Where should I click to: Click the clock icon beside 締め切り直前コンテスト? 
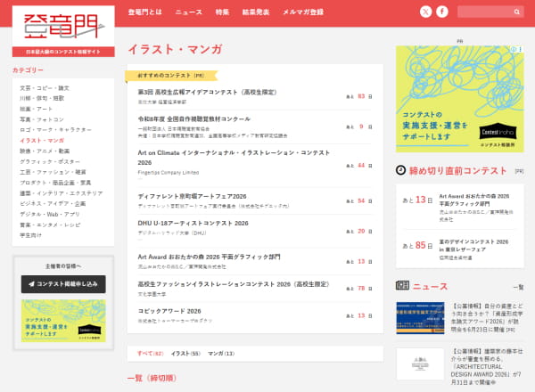click(400, 170)
